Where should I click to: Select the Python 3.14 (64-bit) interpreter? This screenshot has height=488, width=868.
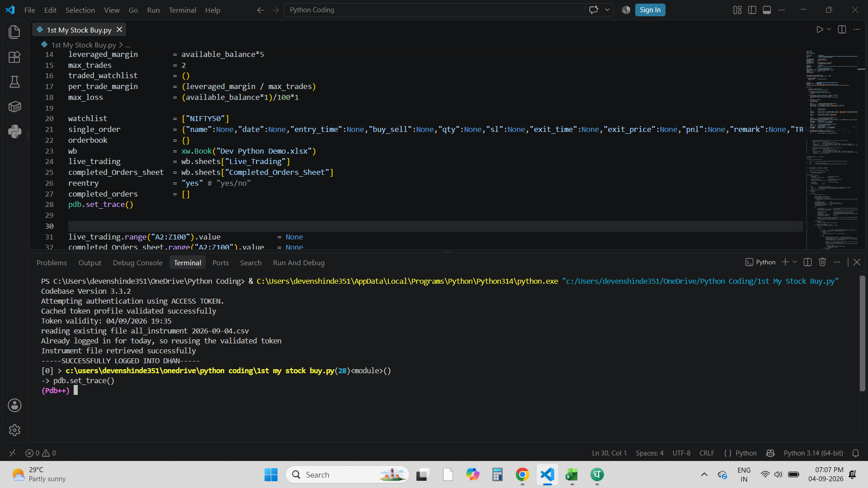(x=813, y=453)
